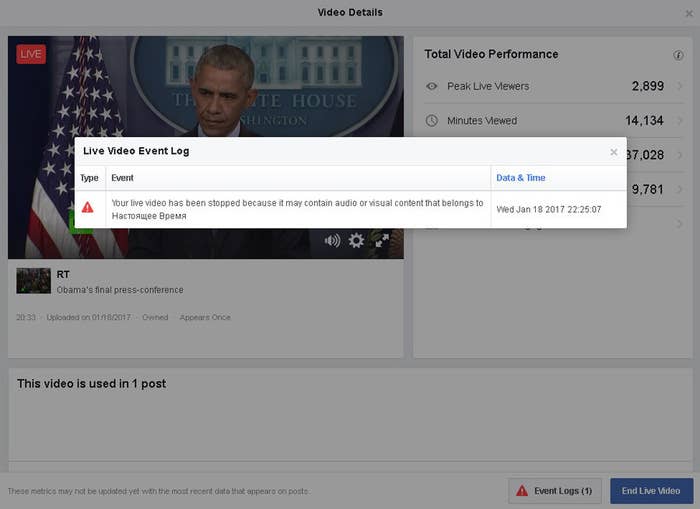Click the eye icon next to Peak Live Viewers

[431, 86]
